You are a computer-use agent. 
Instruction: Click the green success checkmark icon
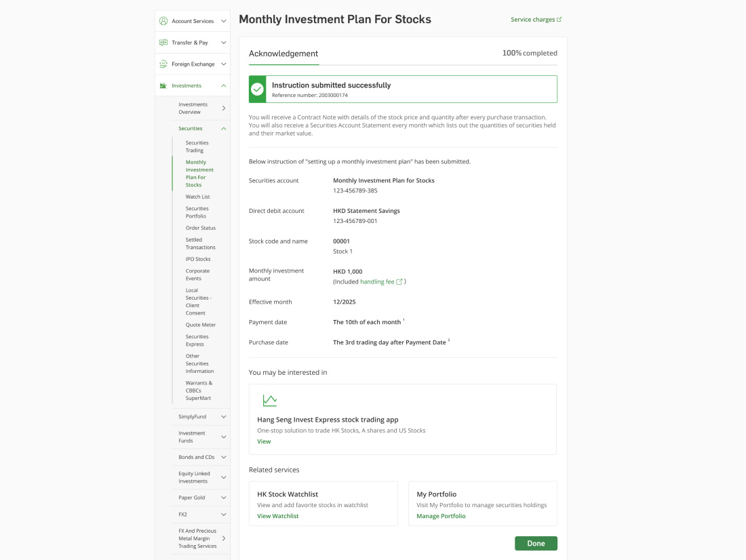258,89
